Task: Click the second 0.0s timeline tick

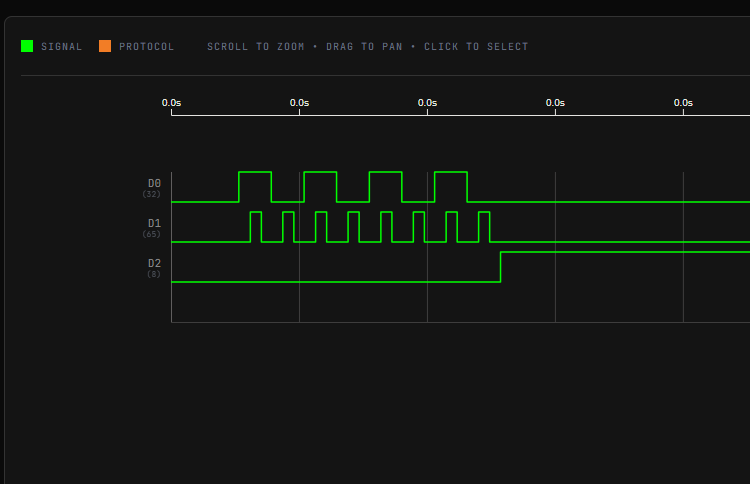Action: click(x=299, y=103)
